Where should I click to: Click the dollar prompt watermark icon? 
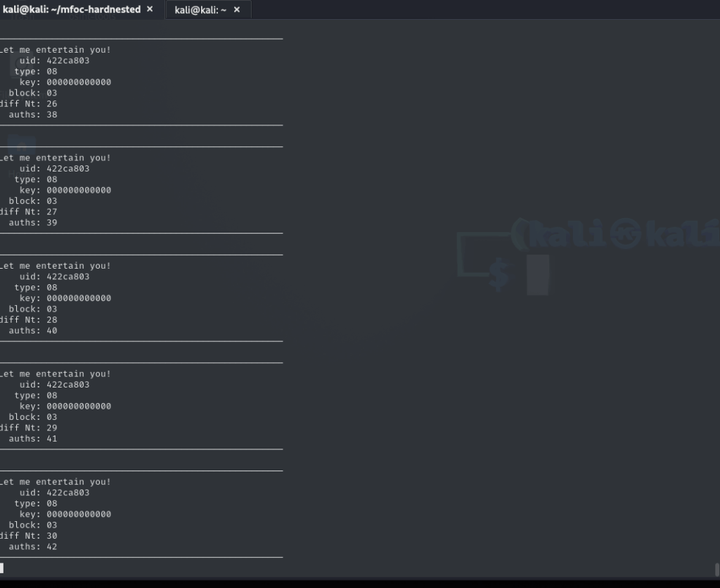pos(499,274)
